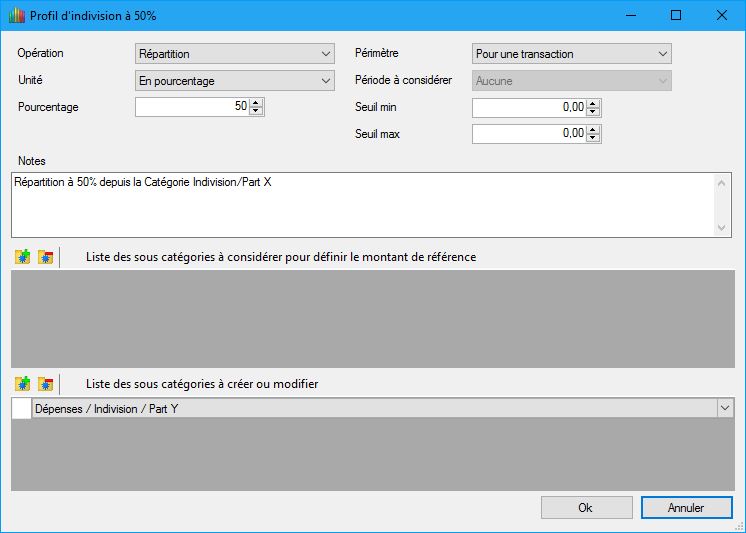Click the Seuil max value field

pos(528,134)
